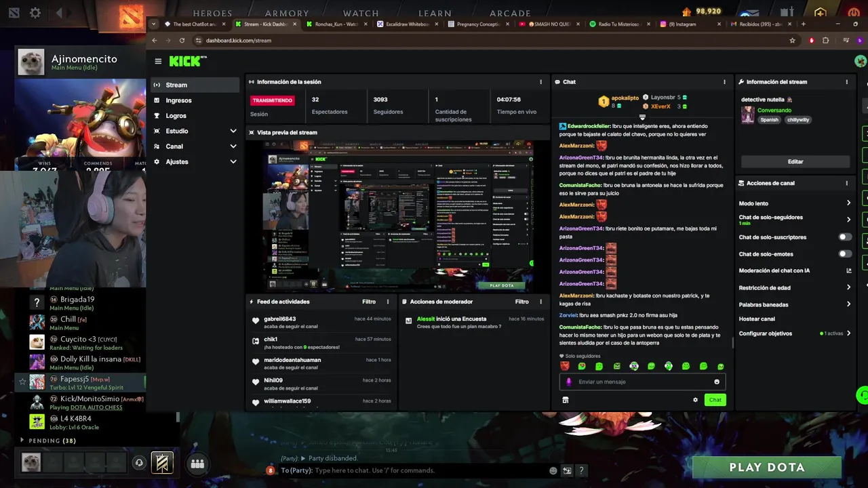
Task: Click the poll icon next to Alessit
Action: pyautogui.click(x=408, y=321)
